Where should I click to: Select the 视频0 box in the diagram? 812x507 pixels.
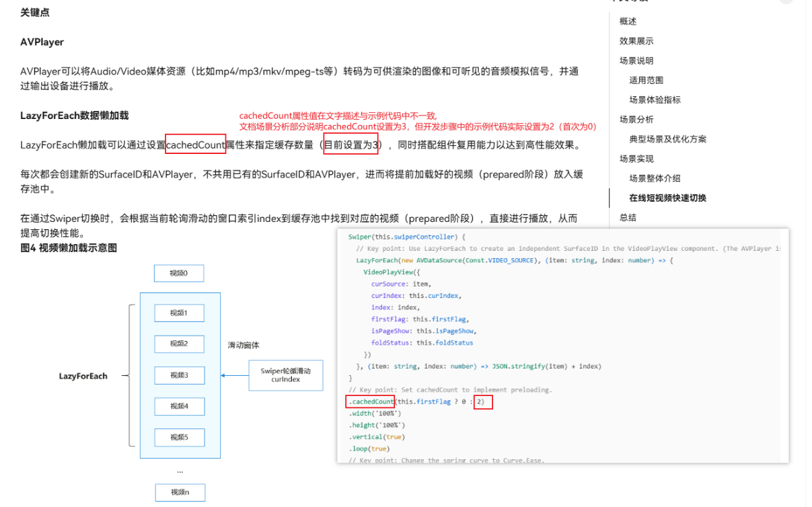(180, 273)
